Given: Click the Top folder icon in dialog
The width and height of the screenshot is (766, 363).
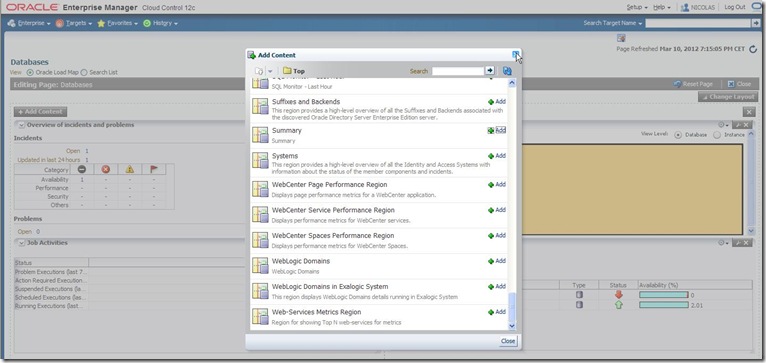Looking at the screenshot, I should (x=287, y=71).
